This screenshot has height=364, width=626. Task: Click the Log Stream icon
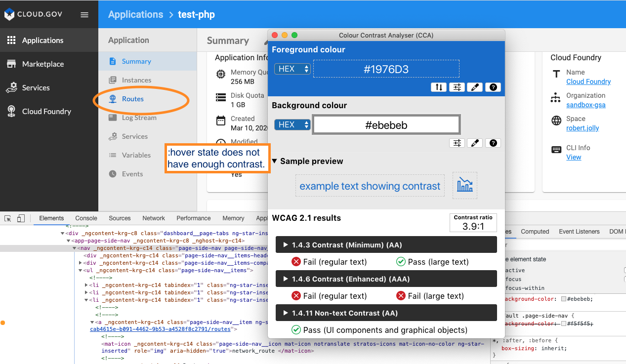pos(113,118)
